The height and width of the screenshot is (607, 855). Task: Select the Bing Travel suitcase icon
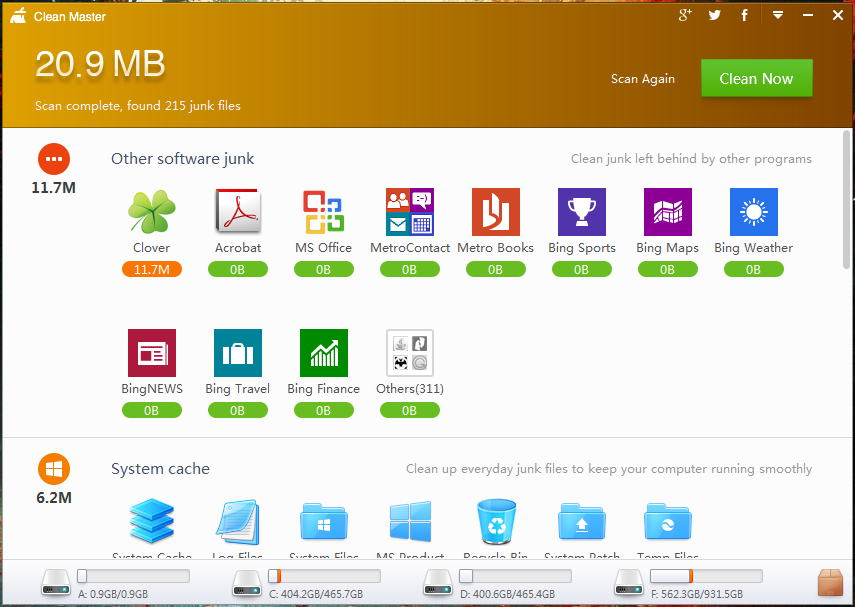(238, 353)
